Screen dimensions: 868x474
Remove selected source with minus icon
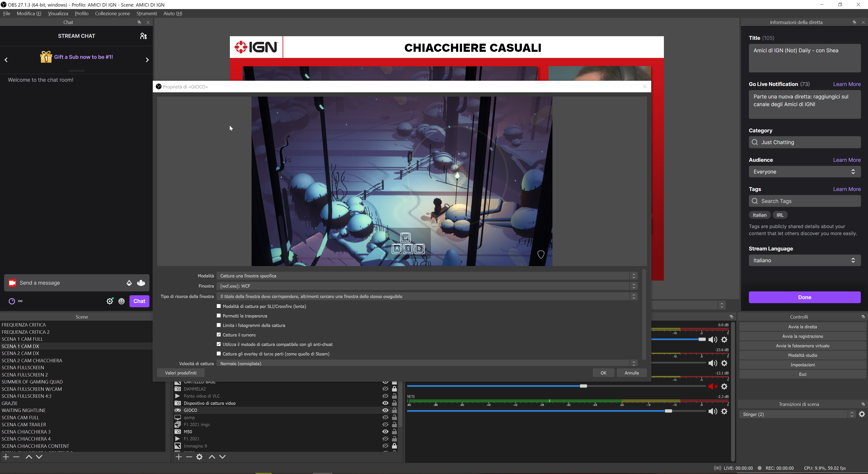point(189,456)
